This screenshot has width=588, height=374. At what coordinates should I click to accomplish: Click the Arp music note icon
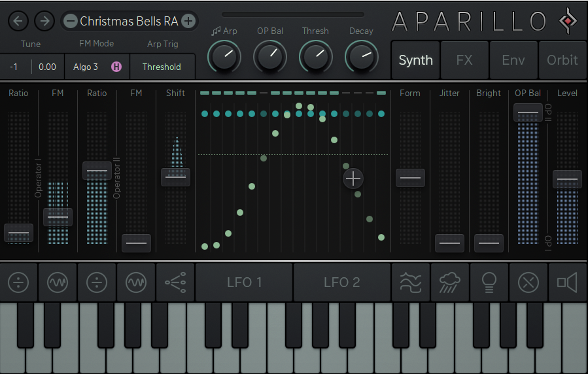(216, 31)
